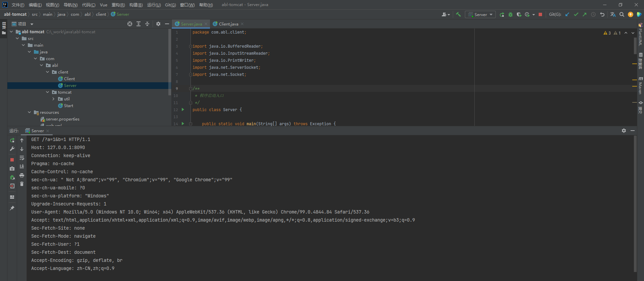Switch to the Client.java editor tab
The width and height of the screenshot is (644, 281).
pos(228,24)
